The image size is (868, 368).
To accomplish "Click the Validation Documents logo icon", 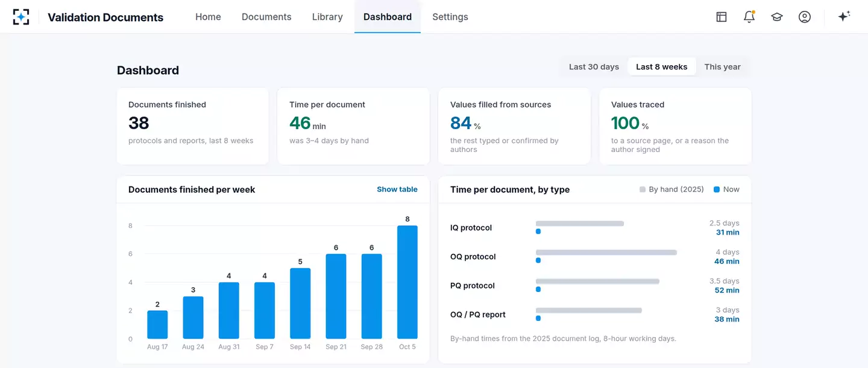I will coord(21,17).
